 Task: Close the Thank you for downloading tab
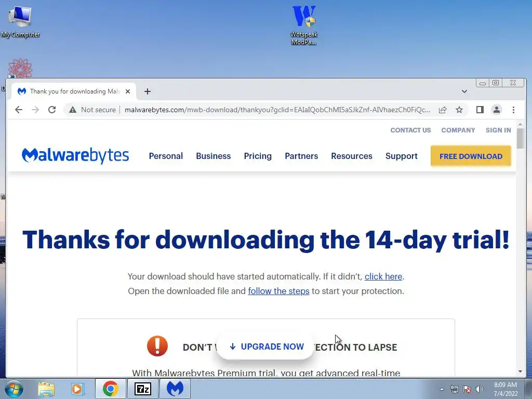[128, 91]
